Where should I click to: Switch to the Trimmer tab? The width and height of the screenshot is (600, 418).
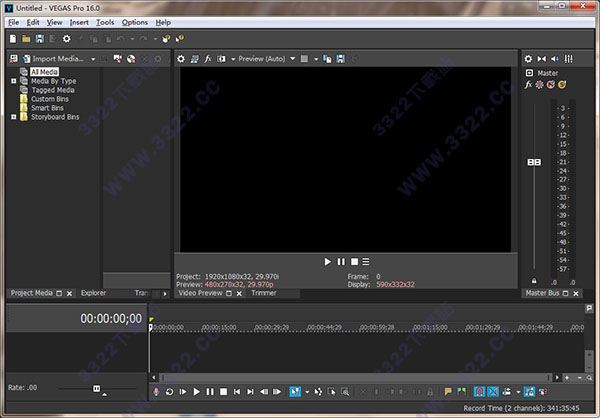coord(264,293)
